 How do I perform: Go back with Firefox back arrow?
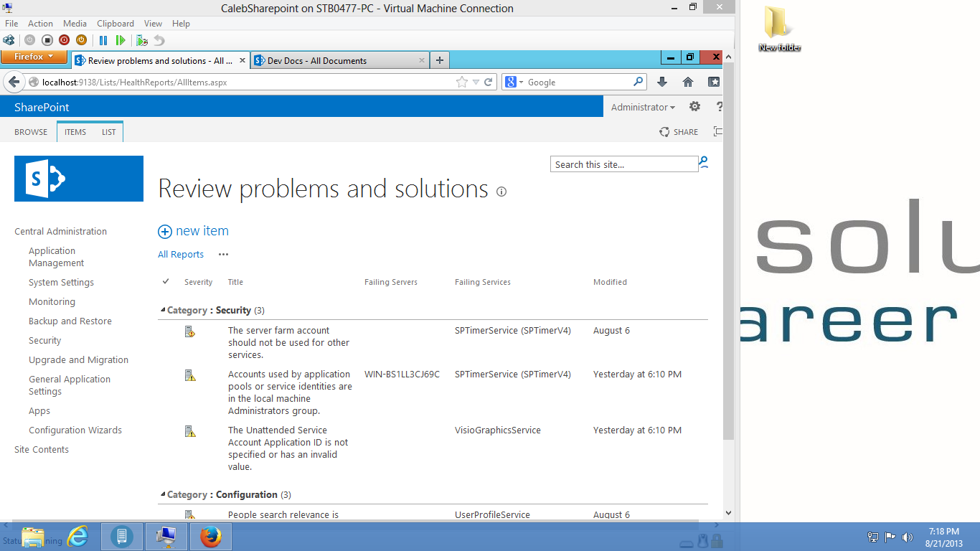[14, 82]
